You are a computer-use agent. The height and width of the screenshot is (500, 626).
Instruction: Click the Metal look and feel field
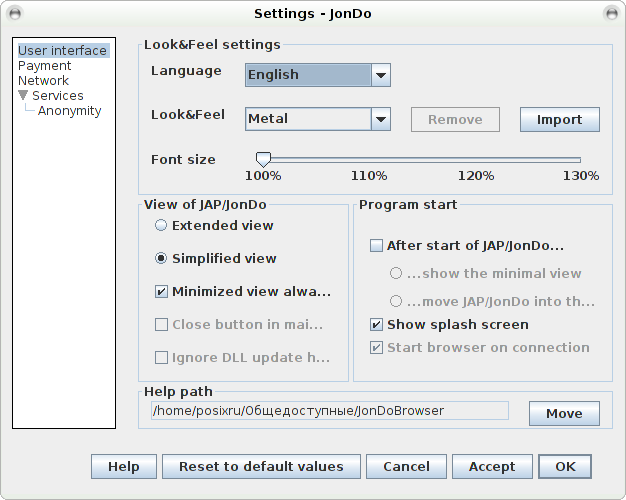coord(308,119)
